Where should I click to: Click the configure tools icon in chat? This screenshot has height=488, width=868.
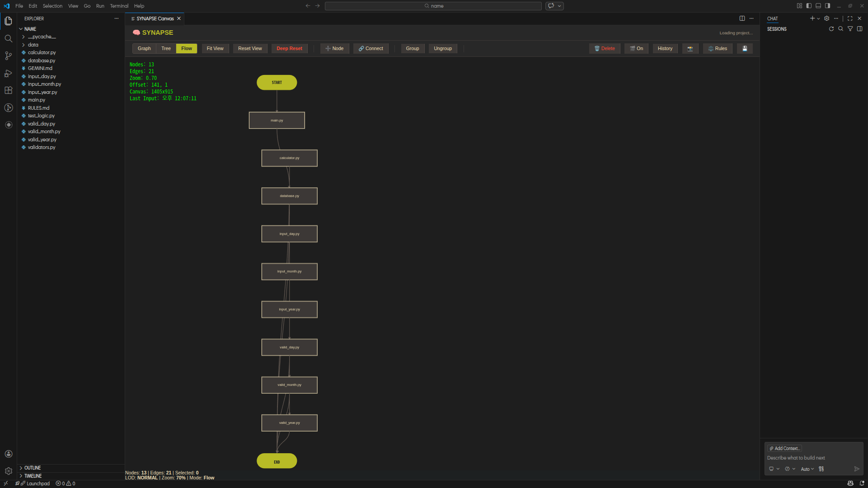821,469
